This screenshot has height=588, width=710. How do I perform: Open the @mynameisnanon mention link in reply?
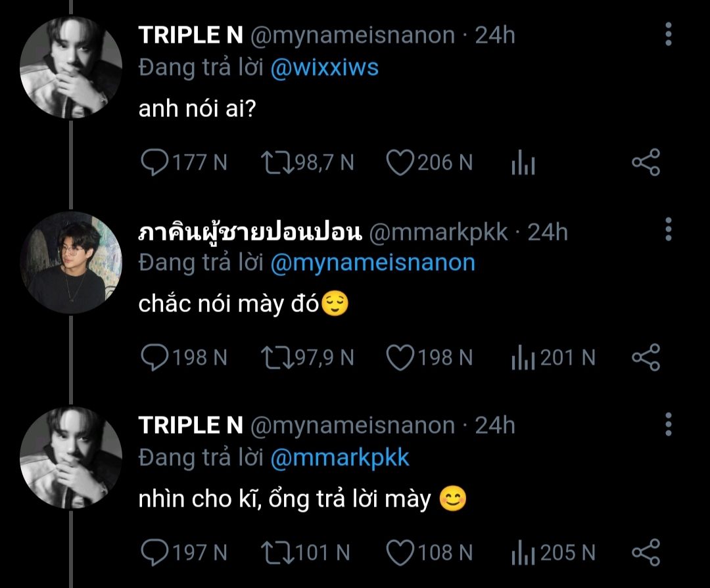373,263
